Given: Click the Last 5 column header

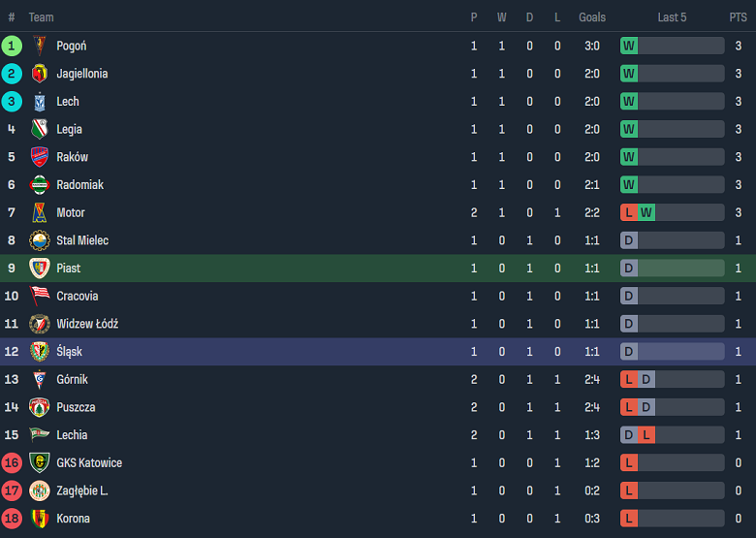Looking at the screenshot, I should 672,17.
